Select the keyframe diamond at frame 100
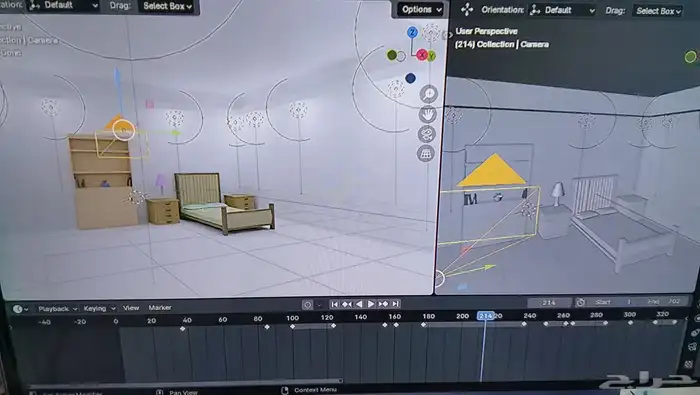Screen dimensions: 700x395 [292, 327]
